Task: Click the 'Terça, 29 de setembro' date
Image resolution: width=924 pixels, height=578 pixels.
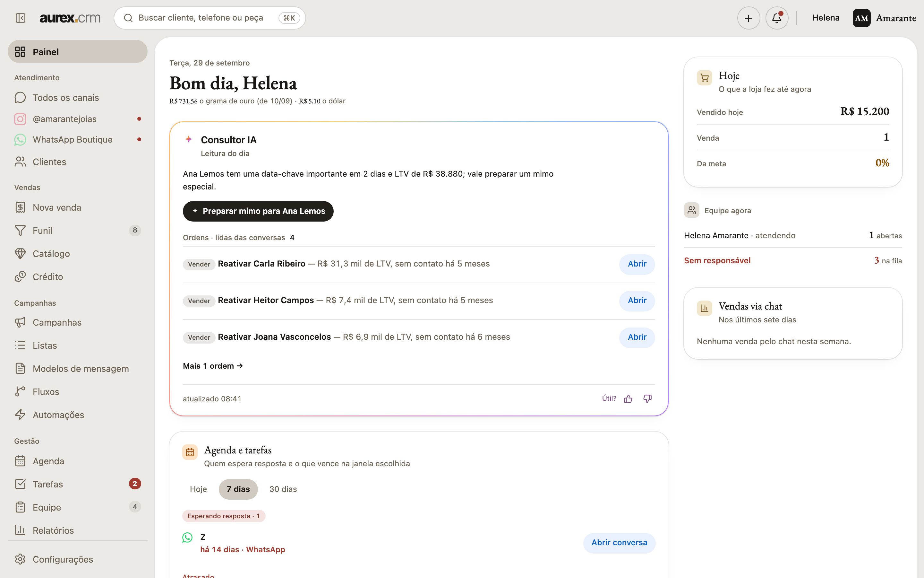Action: 210,63
